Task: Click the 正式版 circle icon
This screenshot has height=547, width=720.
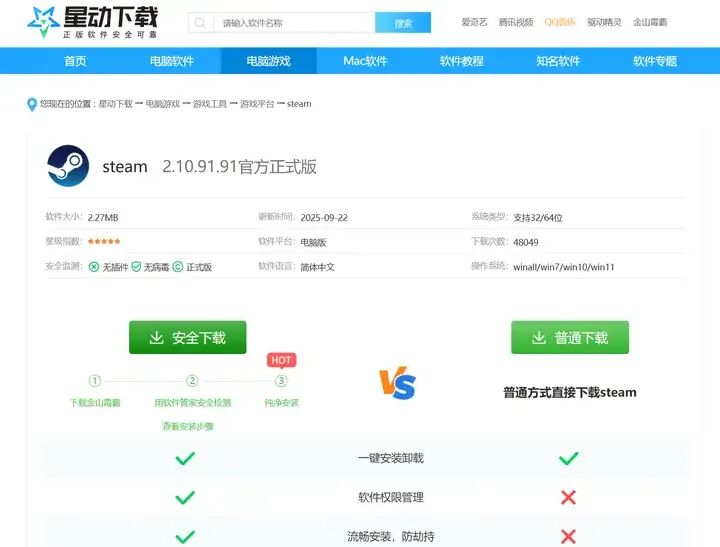Action: point(178,266)
